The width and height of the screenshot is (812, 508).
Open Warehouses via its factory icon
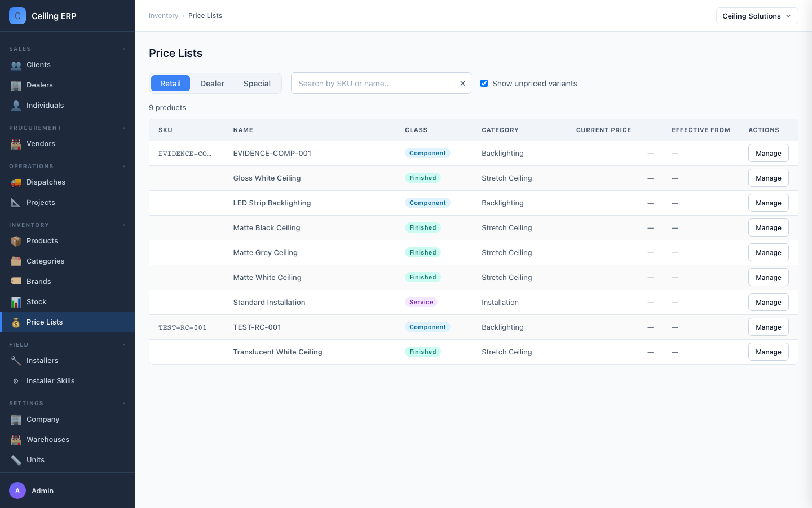coord(16,440)
